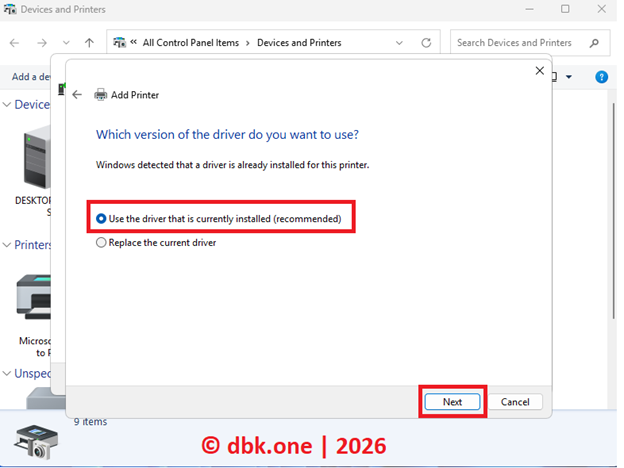Open the Recent locations dropdown chevron
624x468 pixels.
pos(66,43)
